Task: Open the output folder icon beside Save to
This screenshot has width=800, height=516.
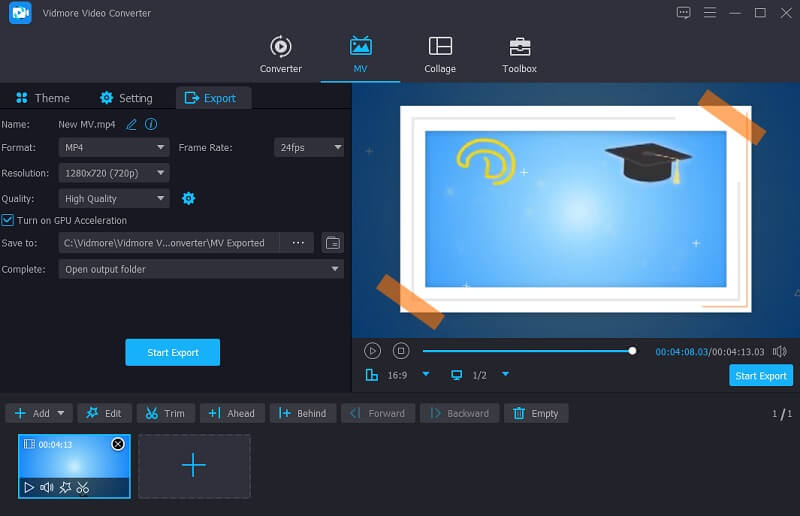Action: (x=333, y=243)
